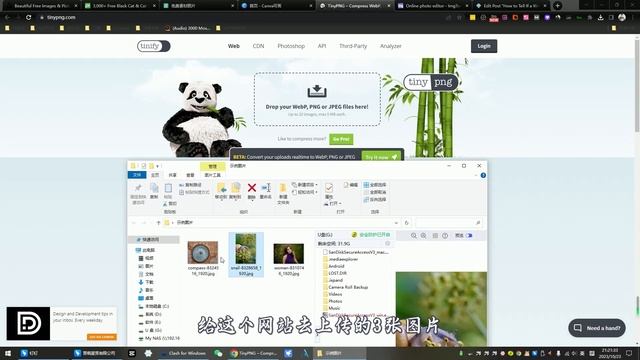Click the tinify logo in the website header
Viewport: 640px width, 360px height.
(x=153, y=46)
